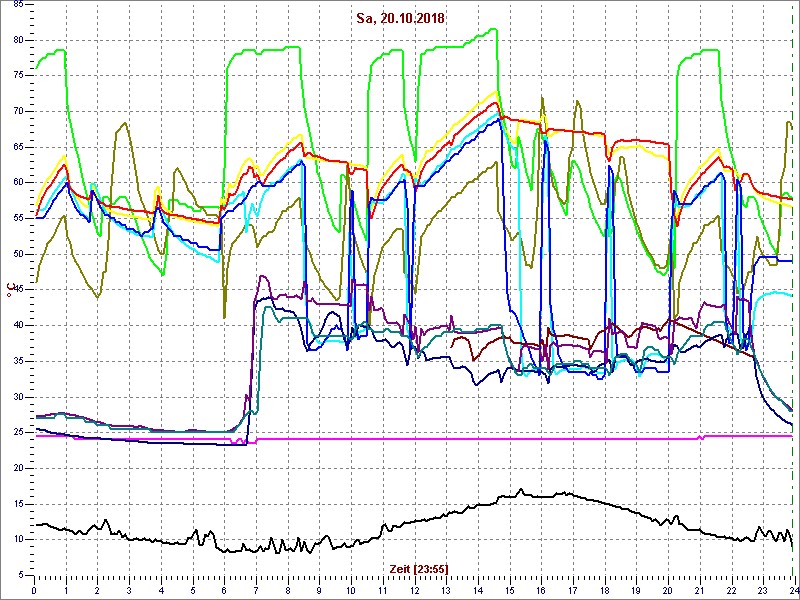The height and width of the screenshot is (600, 800).
Task: Click hour 6 on the time axis
Action: 224,591
